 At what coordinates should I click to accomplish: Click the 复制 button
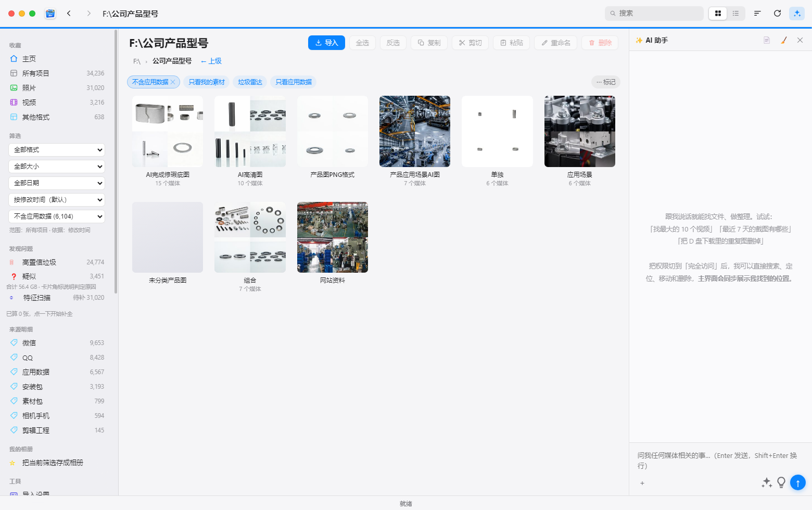point(429,43)
